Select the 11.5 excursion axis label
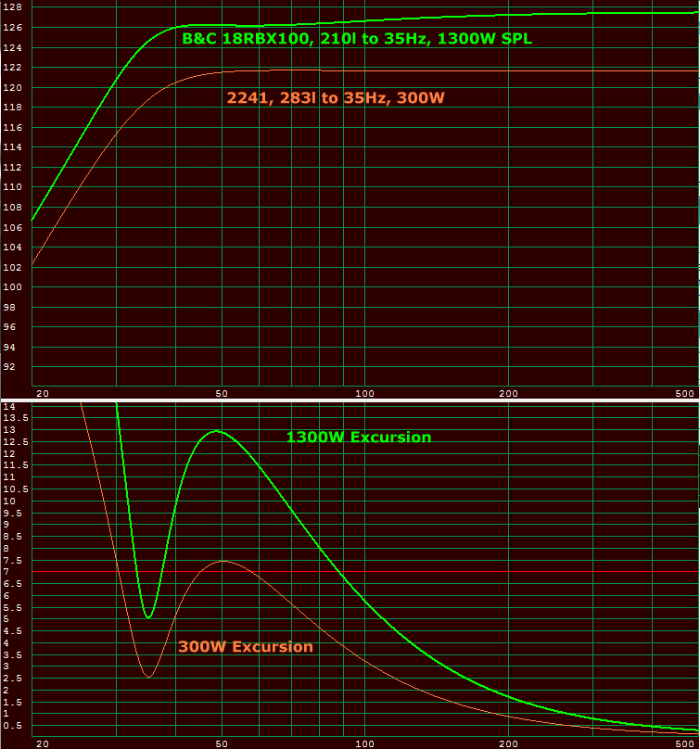This screenshot has width=700, height=749. click(x=16, y=464)
